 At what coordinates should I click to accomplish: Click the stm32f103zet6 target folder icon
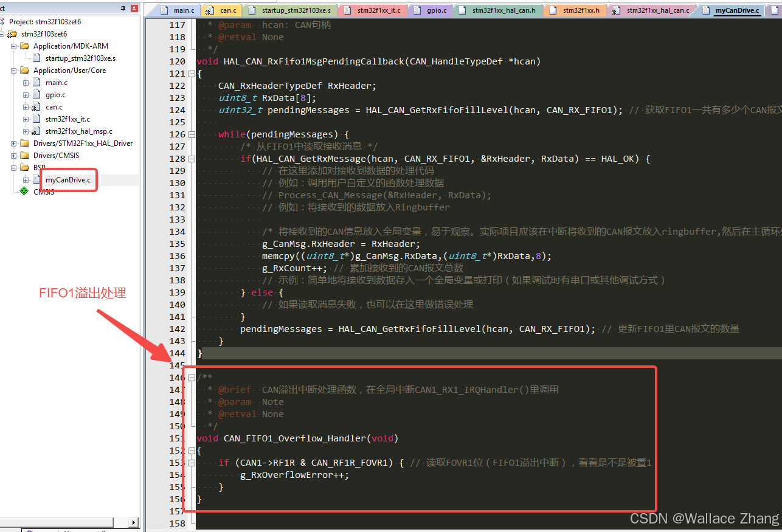pyautogui.click(x=12, y=34)
